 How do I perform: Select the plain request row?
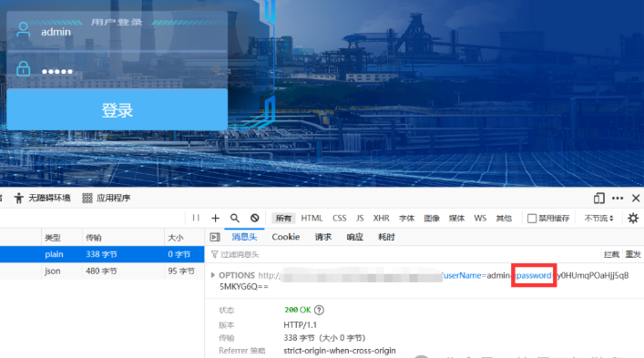(x=102, y=254)
